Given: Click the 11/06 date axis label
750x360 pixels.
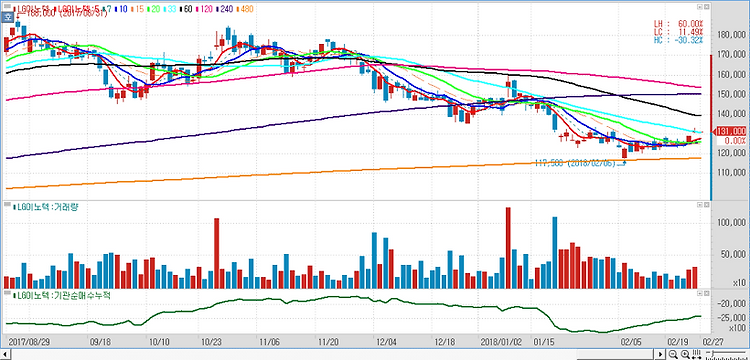Looking at the screenshot, I should (269, 342).
